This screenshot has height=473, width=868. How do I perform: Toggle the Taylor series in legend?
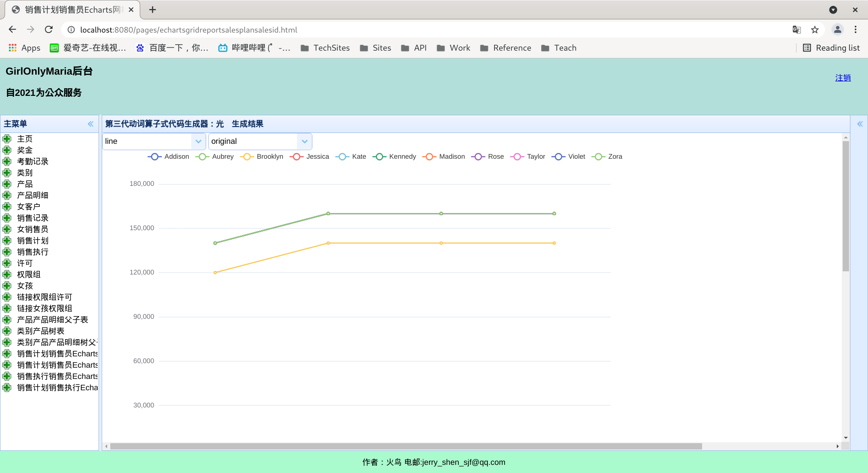(528, 156)
